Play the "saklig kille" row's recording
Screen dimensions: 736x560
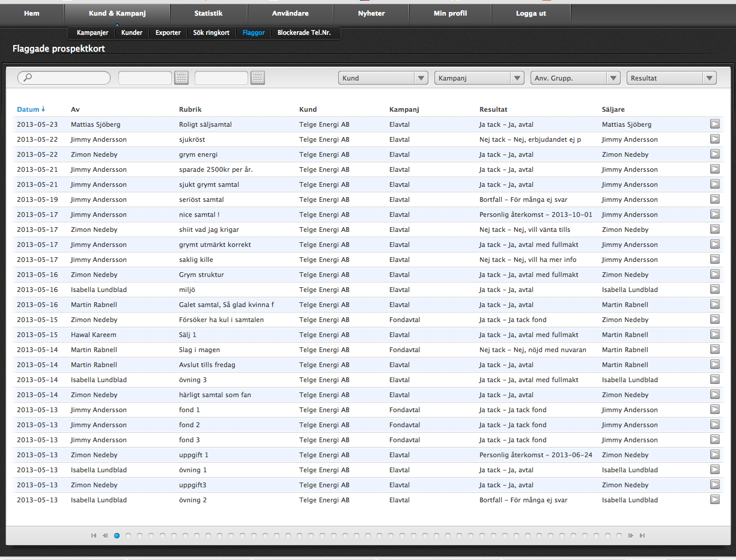coord(714,259)
